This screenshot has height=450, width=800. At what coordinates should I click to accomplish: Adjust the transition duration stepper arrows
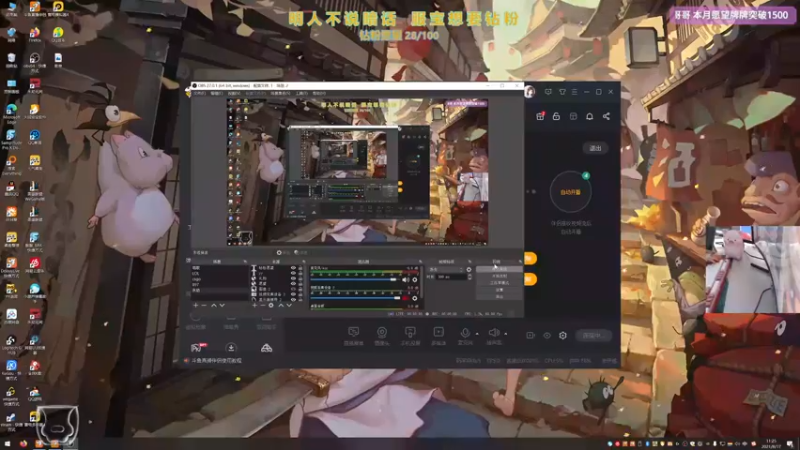click(x=469, y=277)
